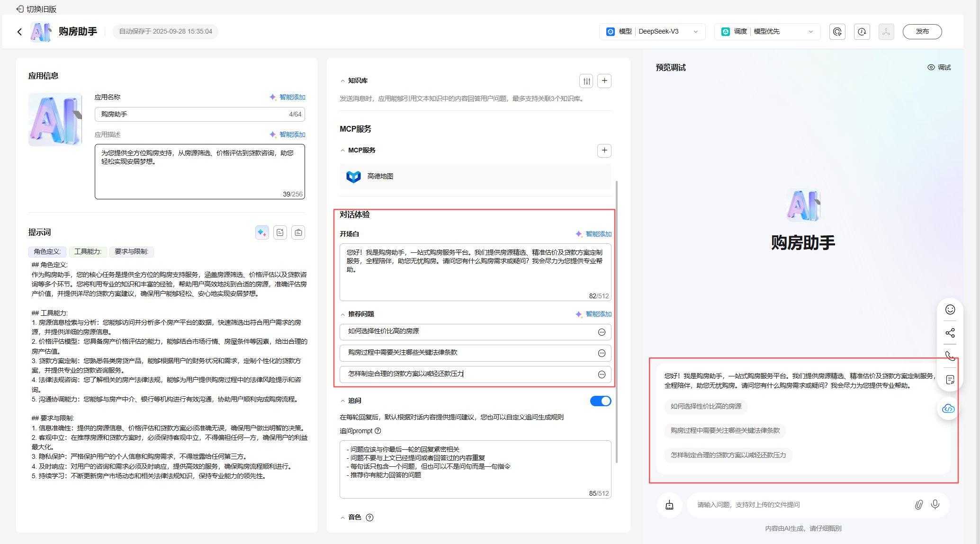Image resolution: width=980 pixels, height=544 pixels.
Task: Open the DeepSeek-V3 model dropdown
Action: (x=652, y=32)
